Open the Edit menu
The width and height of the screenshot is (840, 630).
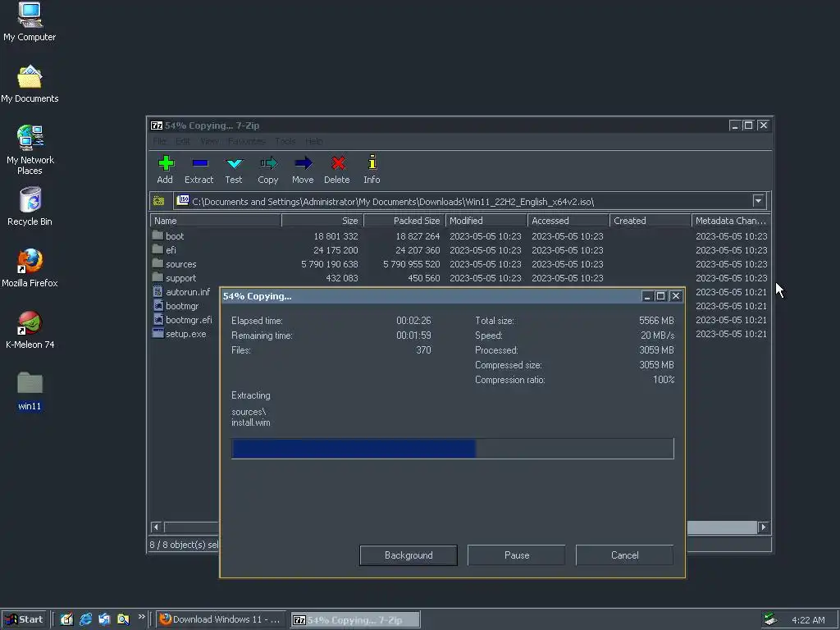click(x=183, y=141)
